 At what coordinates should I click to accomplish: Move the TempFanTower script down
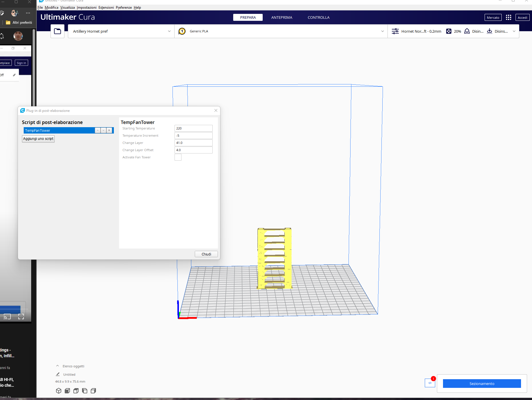coord(103,130)
